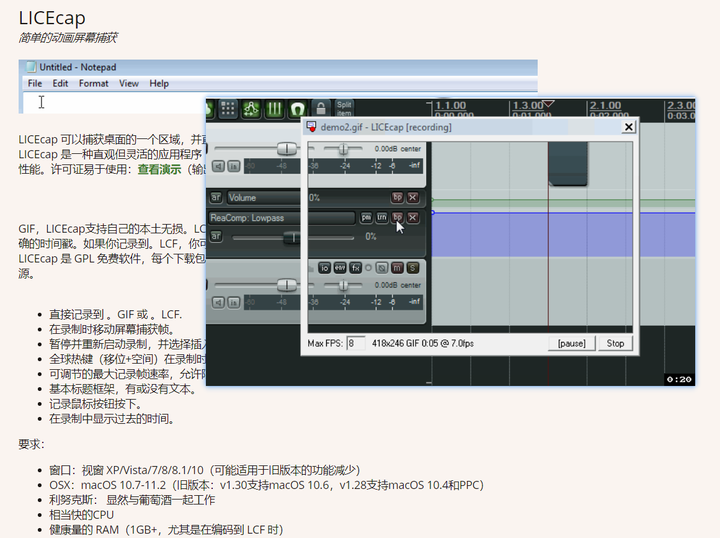Image resolution: width=720 pixels, height=538 pixels.
Task: Click the 0.00dB center readout above Volume envelope
Action: point(398,149)
